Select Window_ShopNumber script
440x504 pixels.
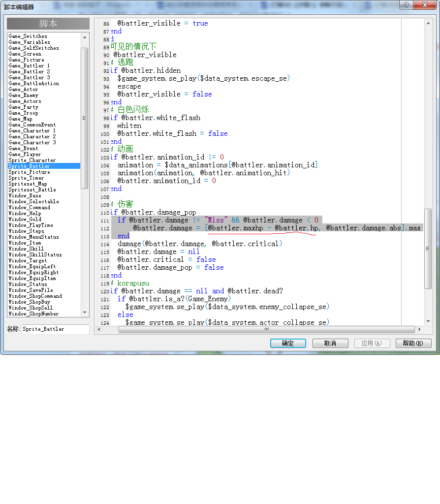[x=34, y=314]
